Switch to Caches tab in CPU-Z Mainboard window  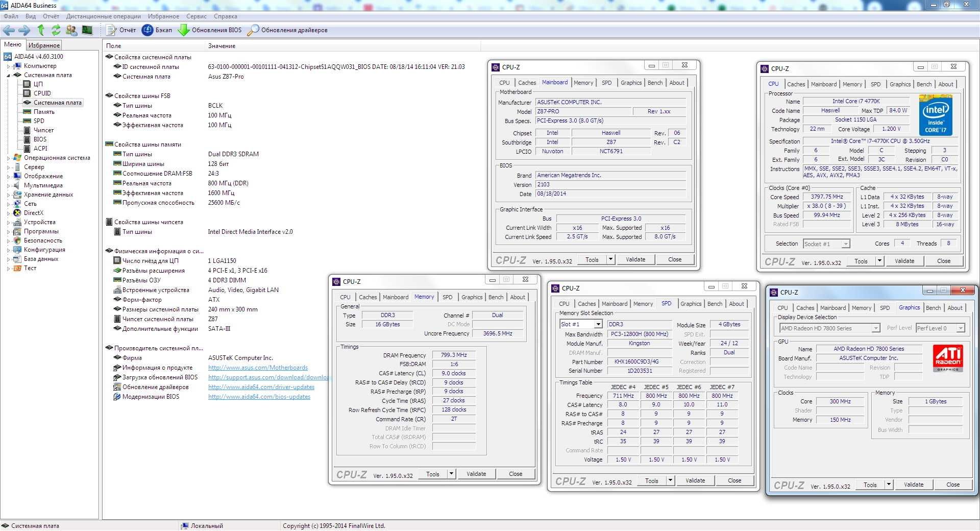(x=527, y=83)
